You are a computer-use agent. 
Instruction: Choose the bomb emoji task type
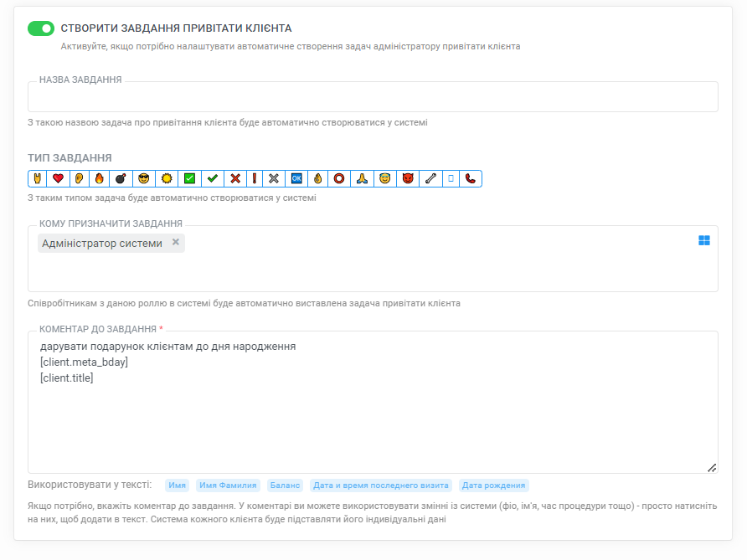click(121, 178)
